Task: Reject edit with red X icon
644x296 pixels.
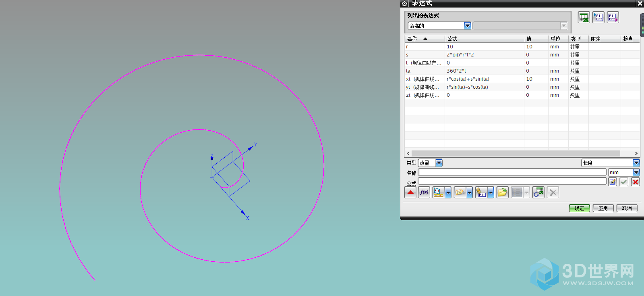Action: coord(636,182)
